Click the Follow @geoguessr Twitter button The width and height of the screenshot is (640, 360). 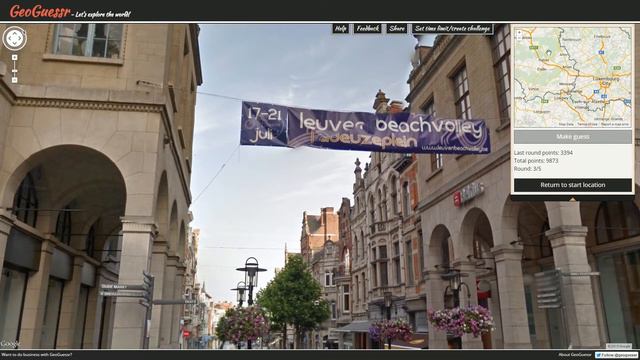coord(616,355)
